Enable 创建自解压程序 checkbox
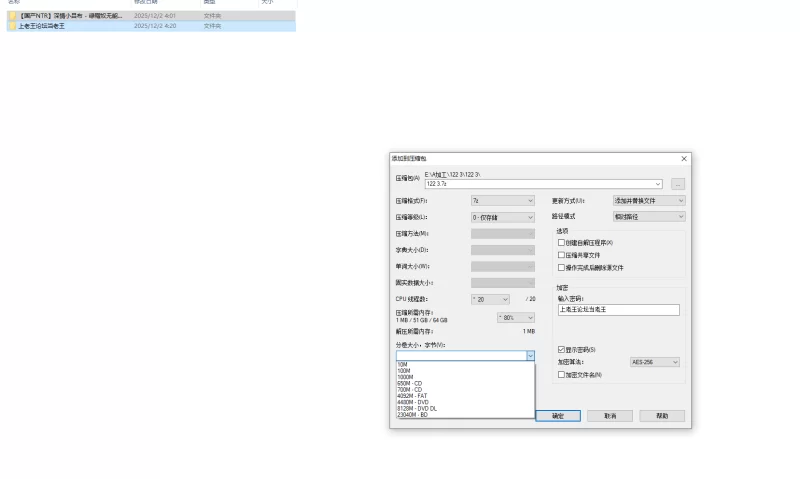The height and width of the screenshot is (479, 800). tap(561, 243)
